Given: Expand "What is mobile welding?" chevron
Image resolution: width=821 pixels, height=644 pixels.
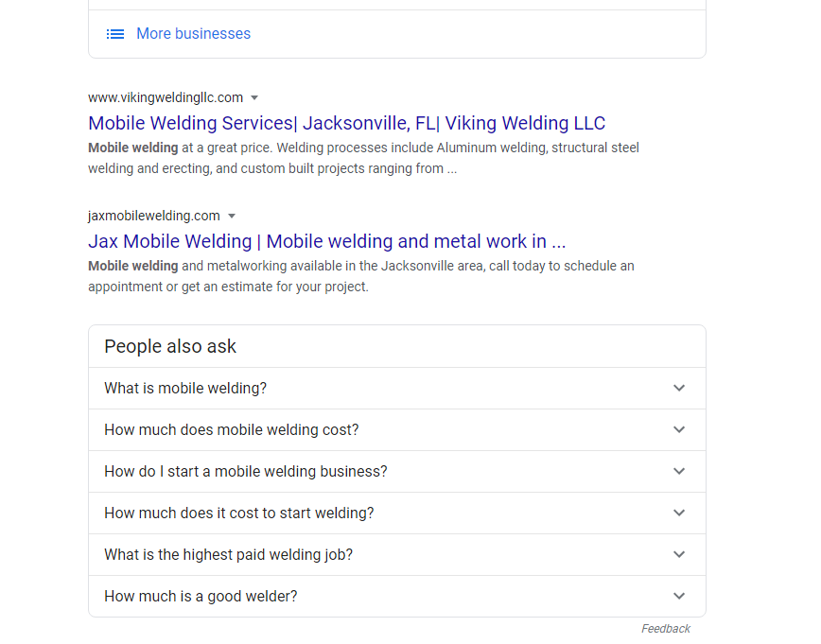Looking at the screenshot, I should point(679,388).
